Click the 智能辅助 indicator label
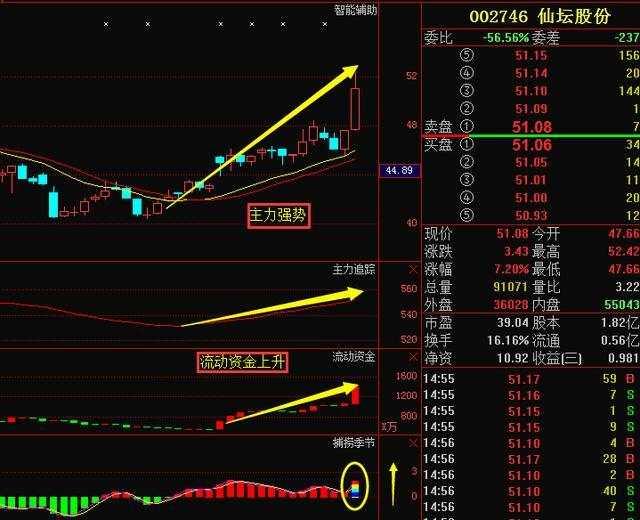 click(355, 10)
